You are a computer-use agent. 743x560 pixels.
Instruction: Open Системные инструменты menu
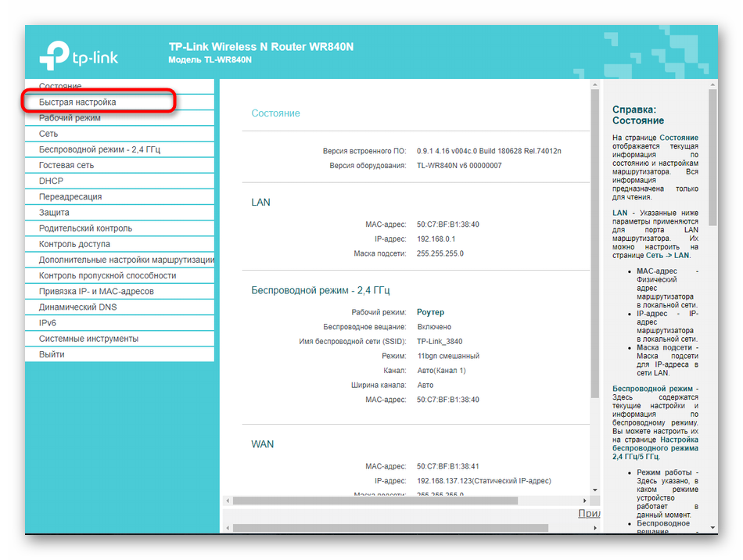(x=88, y=339)
